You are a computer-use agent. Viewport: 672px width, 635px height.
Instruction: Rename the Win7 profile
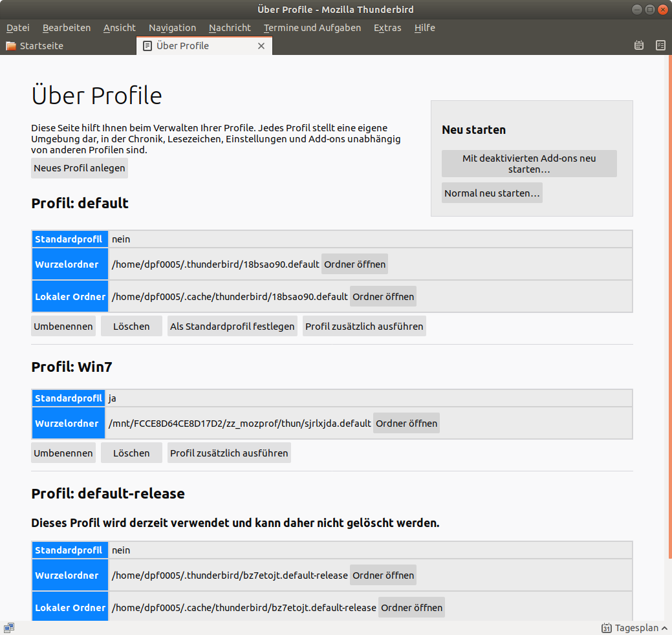pos(63,453)
